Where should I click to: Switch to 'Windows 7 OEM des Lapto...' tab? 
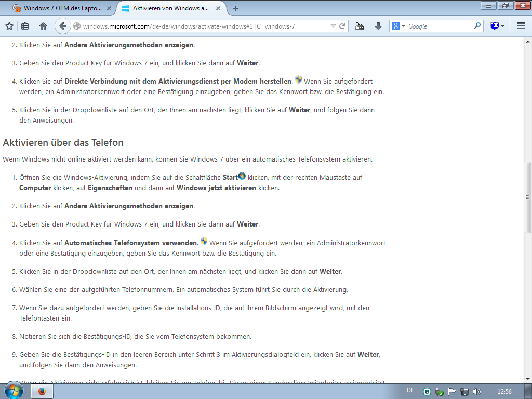(62, 8)
